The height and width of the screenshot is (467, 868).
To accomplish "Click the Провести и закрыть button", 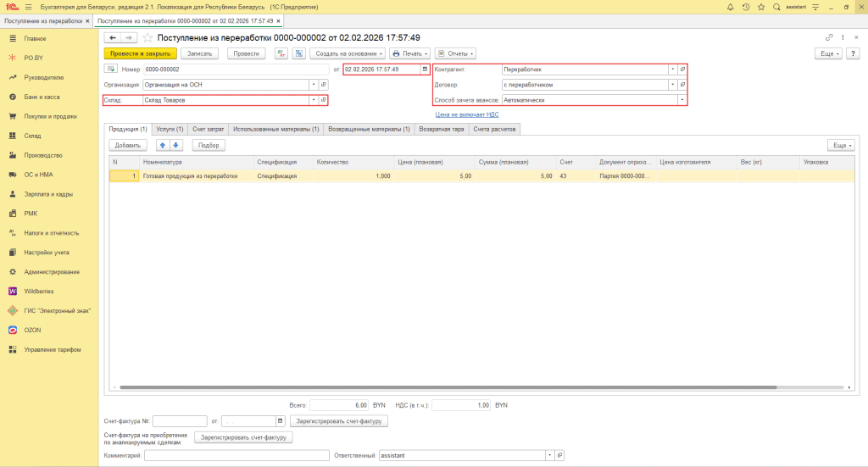I will (139, 53).
